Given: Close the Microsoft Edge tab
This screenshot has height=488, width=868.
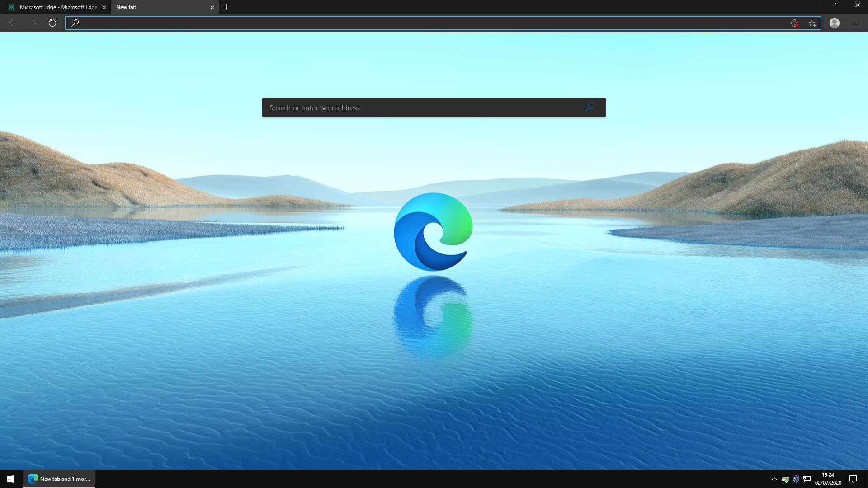Looking at the screenshot, I should click(104, 7).
